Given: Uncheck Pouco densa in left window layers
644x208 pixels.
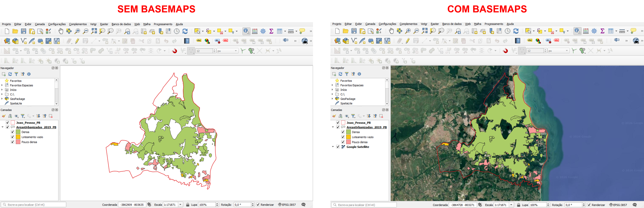Looking at the screenshot, I should pos(13,142).
